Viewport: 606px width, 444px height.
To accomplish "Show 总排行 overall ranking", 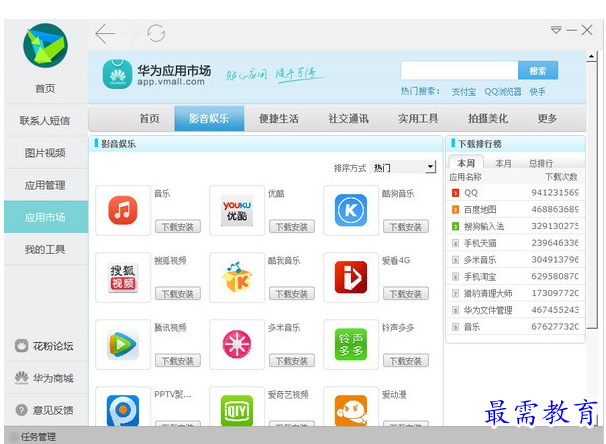I will coord(541,163).
